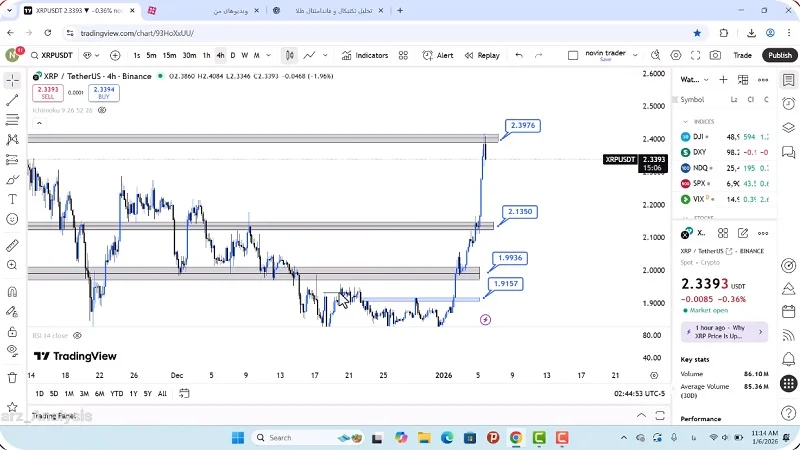Click the XRPUSDT symbol search field
800x450 pixels.
[x=50, y=56]
